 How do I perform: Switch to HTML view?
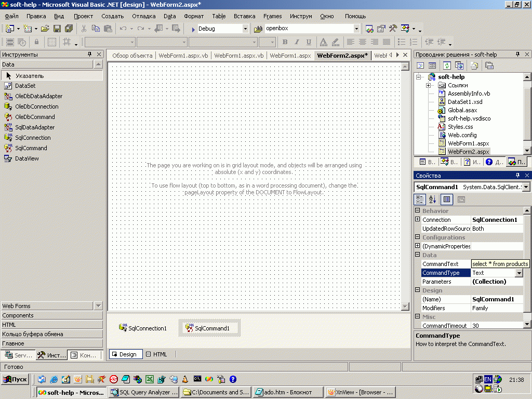[157, 354]
